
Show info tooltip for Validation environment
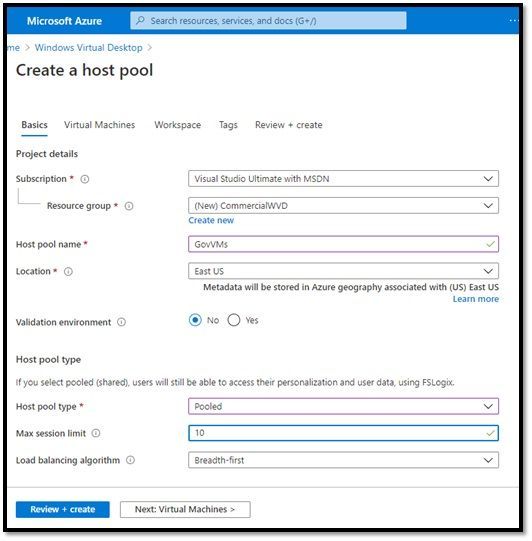[x=121, y=322]
